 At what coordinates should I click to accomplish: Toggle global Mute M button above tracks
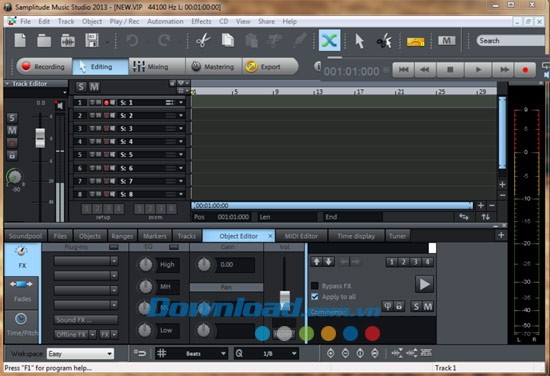(94, 87)
